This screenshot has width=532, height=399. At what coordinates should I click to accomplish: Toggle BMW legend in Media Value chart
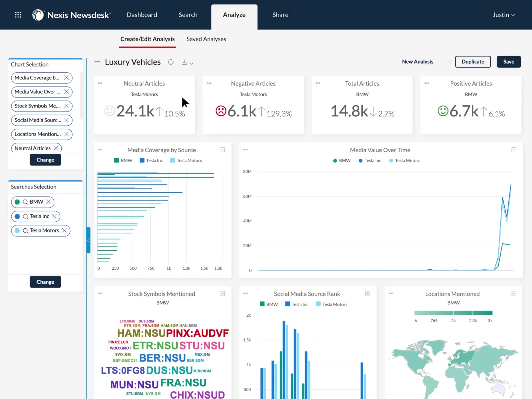tap(342, 160)
